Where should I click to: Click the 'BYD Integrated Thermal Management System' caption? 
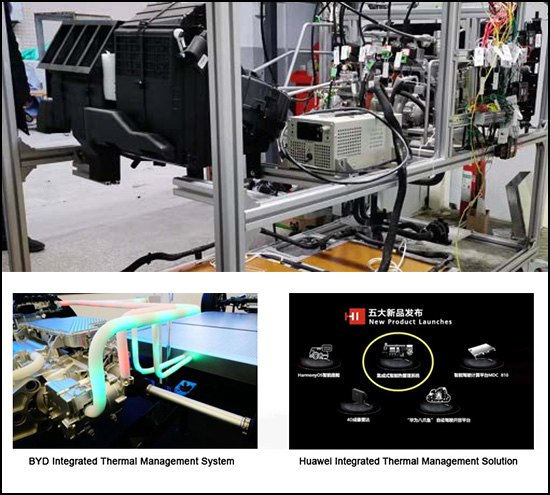[x=132, y=461]
